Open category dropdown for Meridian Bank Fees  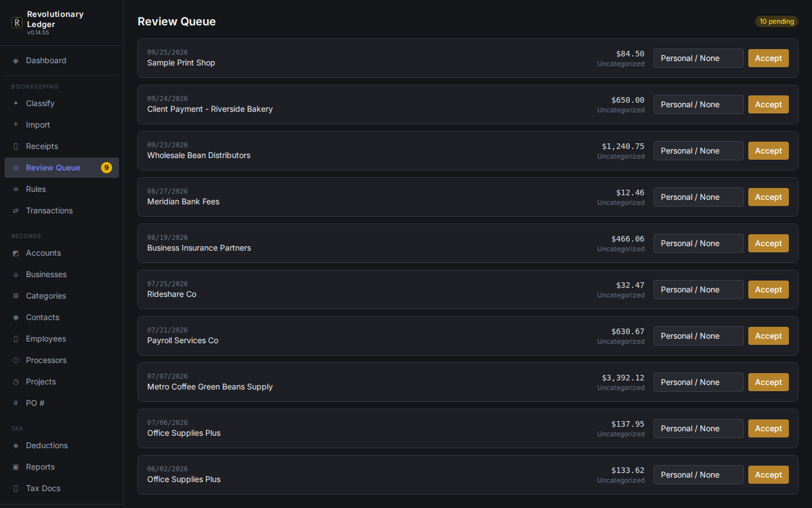coord(698,197)
